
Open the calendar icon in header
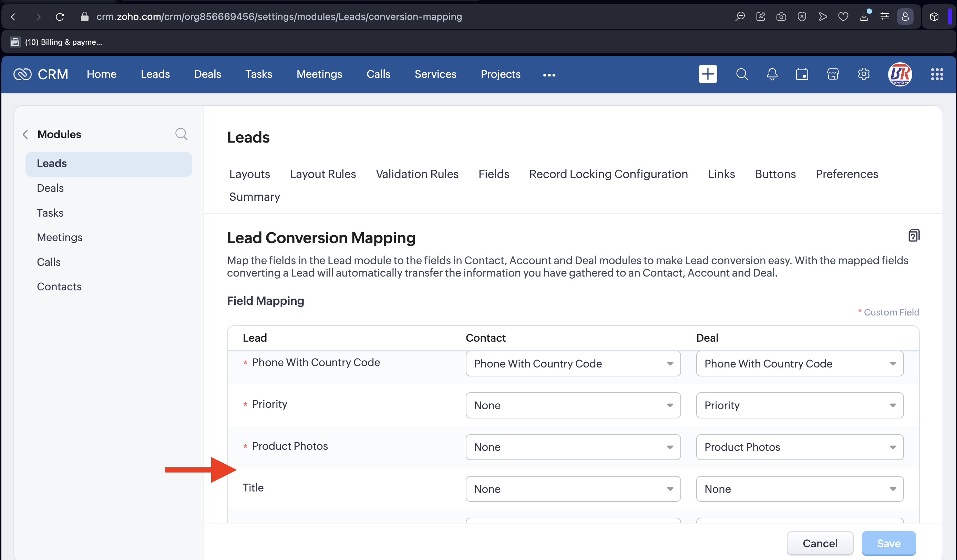point(802,74)
